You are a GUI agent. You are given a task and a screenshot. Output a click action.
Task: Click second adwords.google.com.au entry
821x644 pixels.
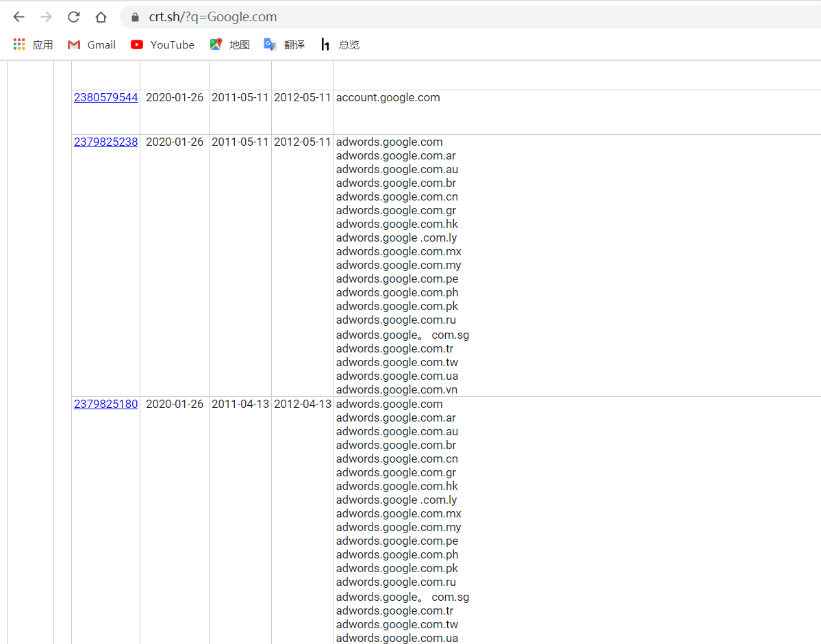(397, 432)
